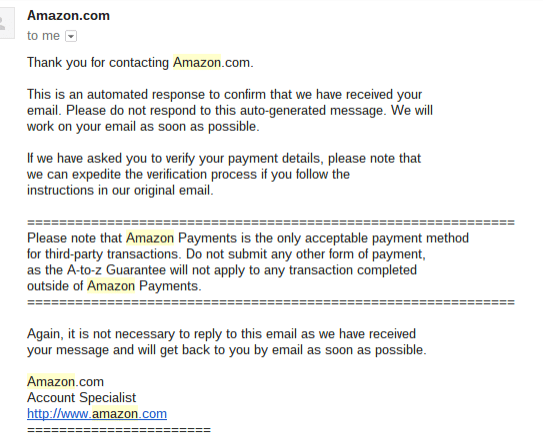
Task: Click "If we have asked you to verify" line
Action: tap(224, 158)
